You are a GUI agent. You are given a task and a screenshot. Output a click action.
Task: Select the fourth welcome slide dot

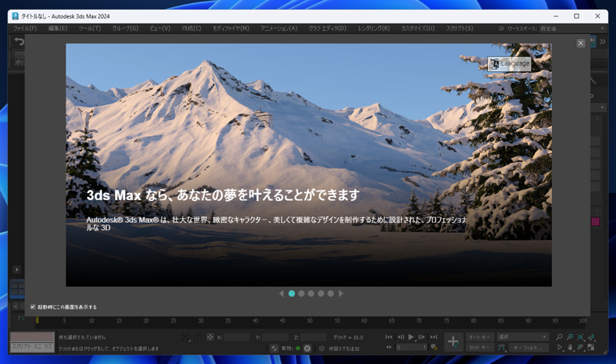click(x=321, y=293)
